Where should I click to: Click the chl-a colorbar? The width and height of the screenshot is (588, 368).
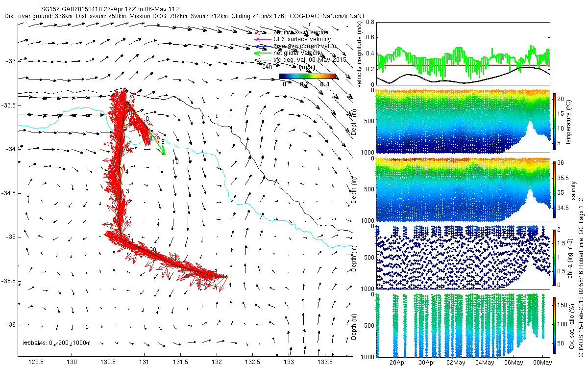click(555, 257)
